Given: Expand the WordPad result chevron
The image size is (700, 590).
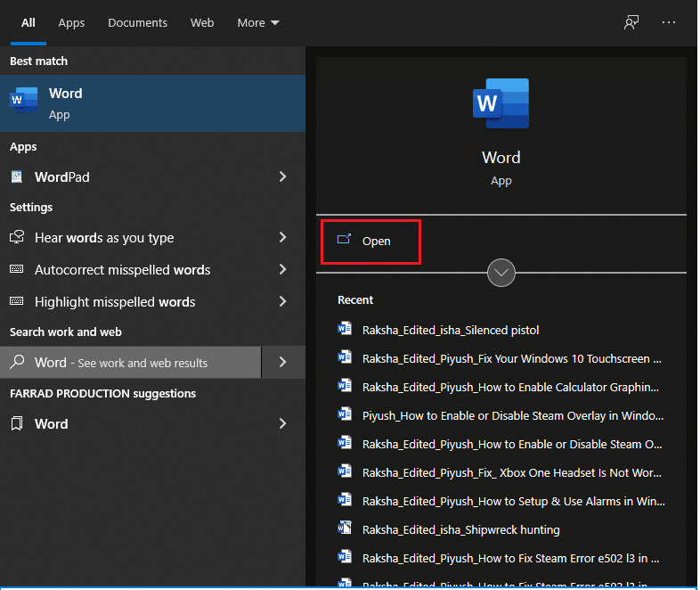Looking at the screenshot, I should [282, 177].
